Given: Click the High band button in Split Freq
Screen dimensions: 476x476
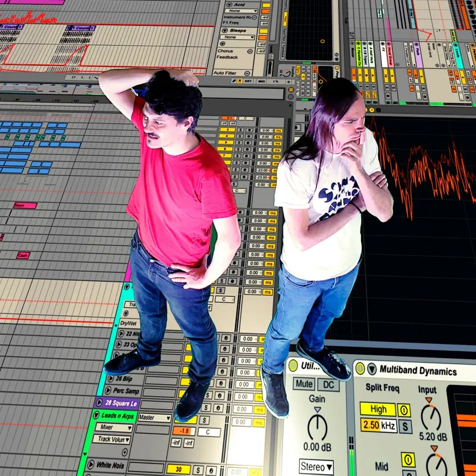Looking at the screenshot, I should [x=377, y=409].
